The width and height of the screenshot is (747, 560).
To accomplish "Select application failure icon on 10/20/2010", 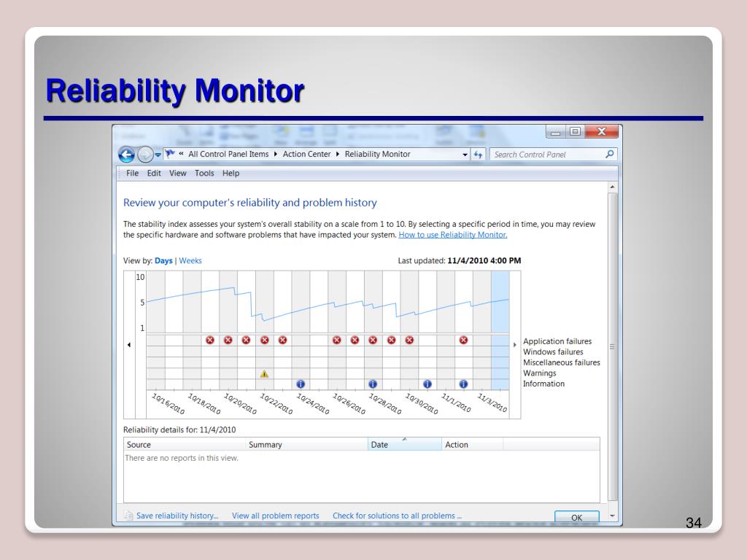I will 228,340.
